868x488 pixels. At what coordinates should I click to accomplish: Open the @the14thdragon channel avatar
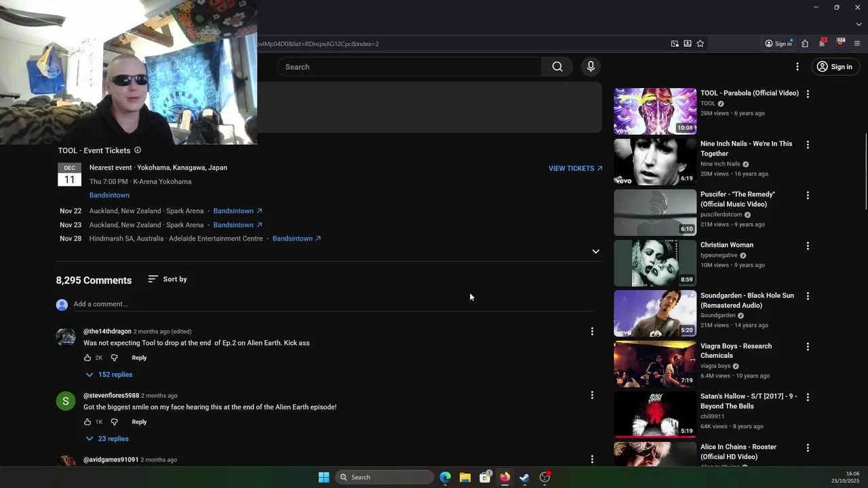(x=66, y=337)
